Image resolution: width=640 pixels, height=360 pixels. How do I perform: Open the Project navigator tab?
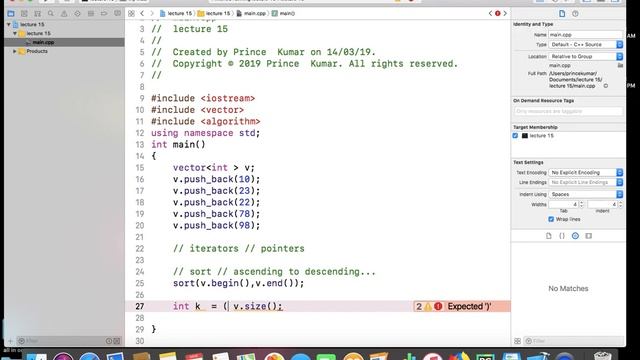(11, 13)
